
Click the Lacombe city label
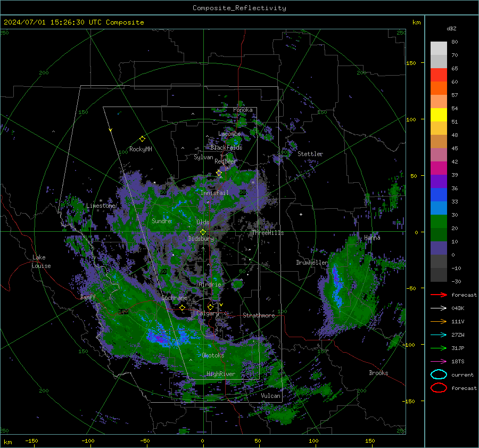(229, 134)
